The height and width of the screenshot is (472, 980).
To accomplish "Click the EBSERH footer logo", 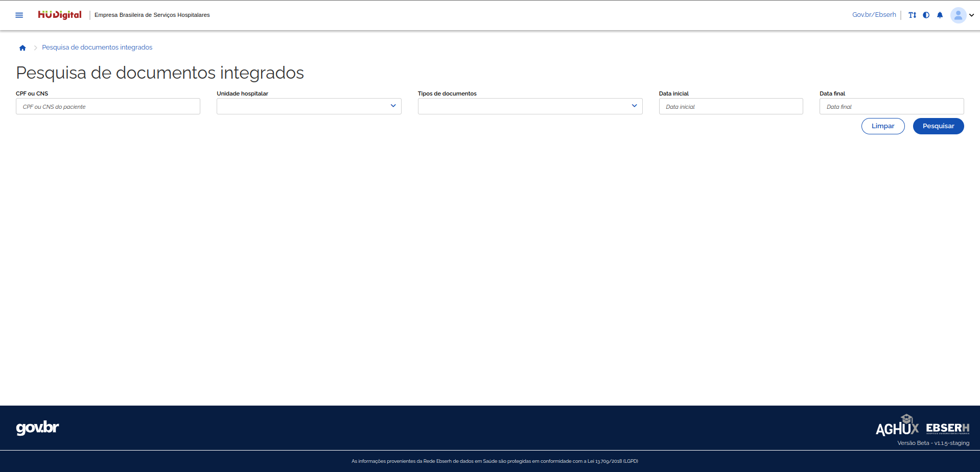I will [x=947, y=428].
